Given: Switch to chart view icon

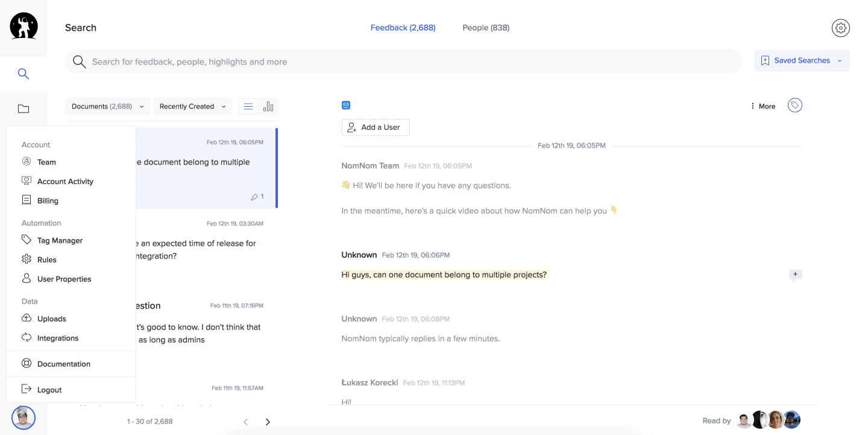Looking at the screenshot, I should 268,107.
